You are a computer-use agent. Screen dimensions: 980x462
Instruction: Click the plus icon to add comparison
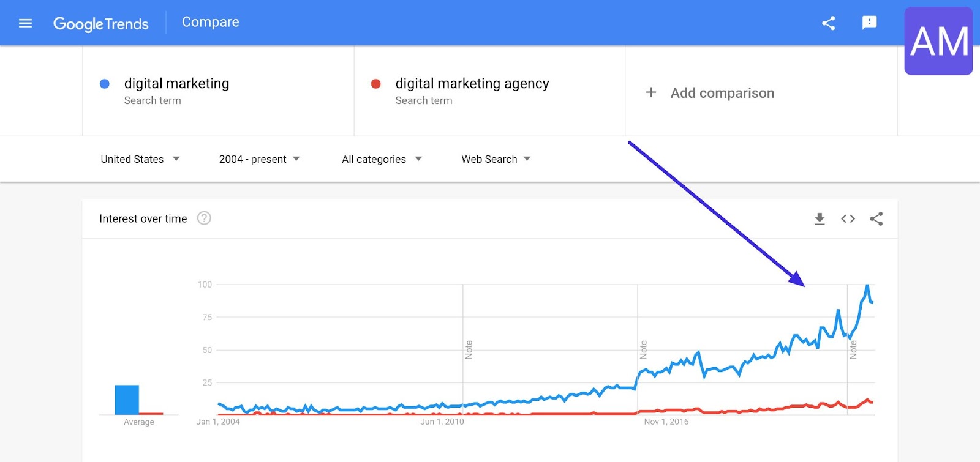point(651,92)
